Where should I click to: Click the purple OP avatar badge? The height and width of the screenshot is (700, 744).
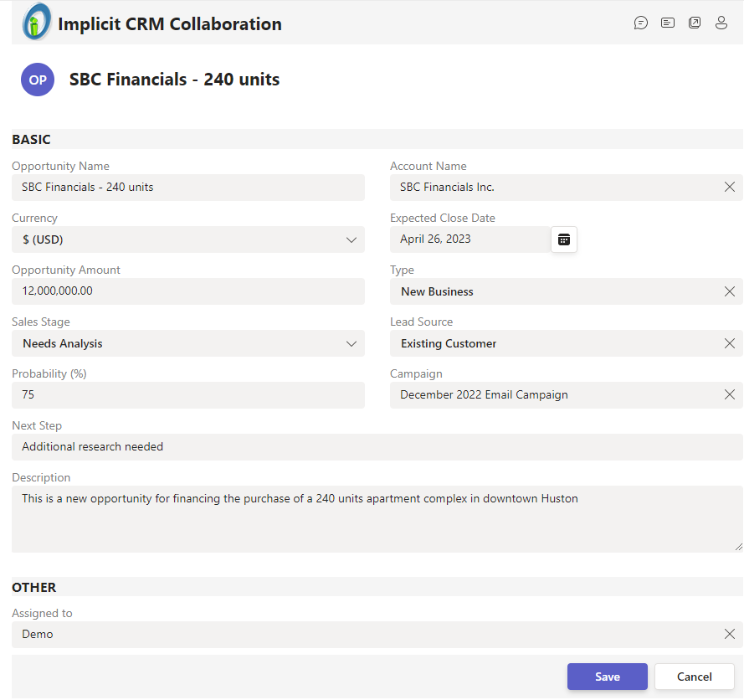click(38, 80)
